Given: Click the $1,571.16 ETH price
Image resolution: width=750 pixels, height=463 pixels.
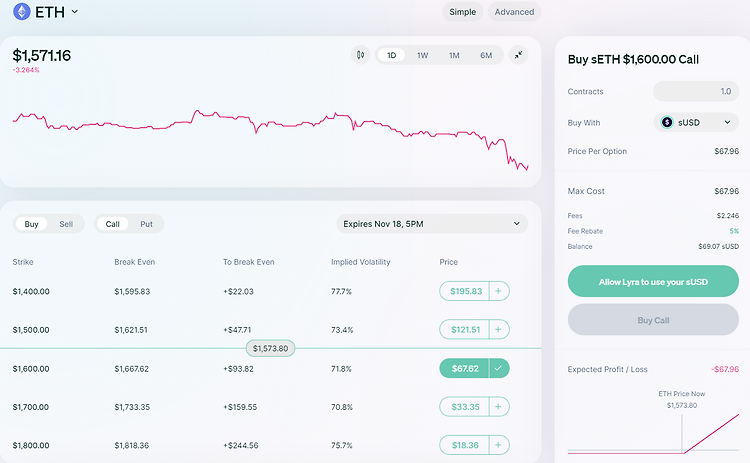Looking at the screenshot, I should point(42,55).
